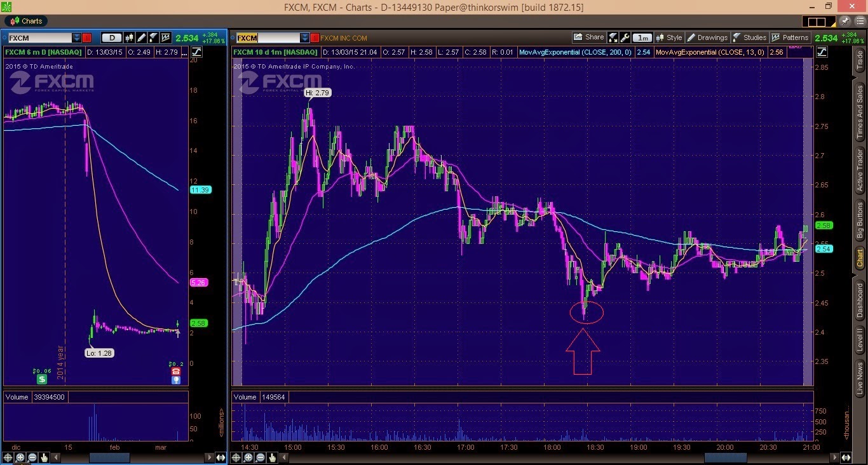Click right chart horizontal scrollbar thumb
868x465 pixels.
pos(726,457)
